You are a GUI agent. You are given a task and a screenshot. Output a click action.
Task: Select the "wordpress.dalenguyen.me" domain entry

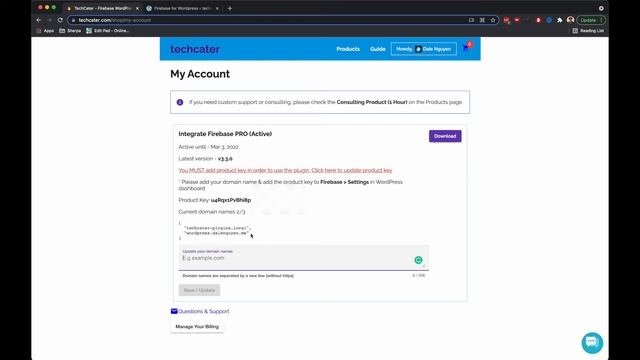tap(216, 233)
